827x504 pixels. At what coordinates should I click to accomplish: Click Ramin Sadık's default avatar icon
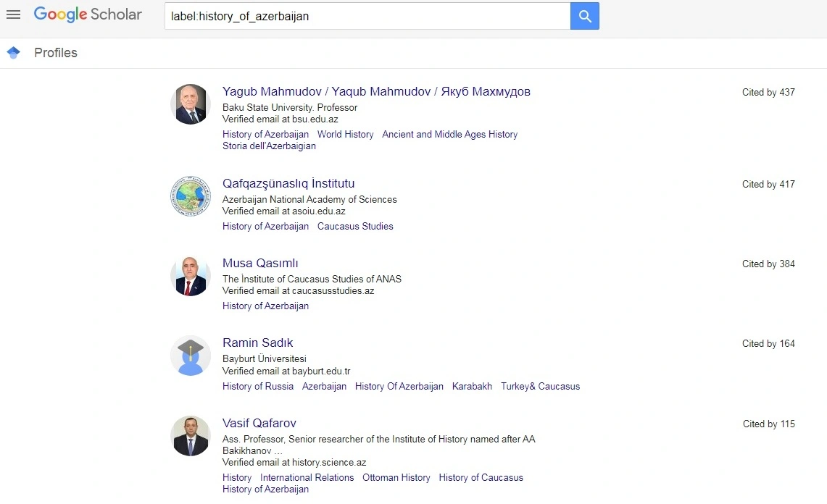(x=190, y=356)
